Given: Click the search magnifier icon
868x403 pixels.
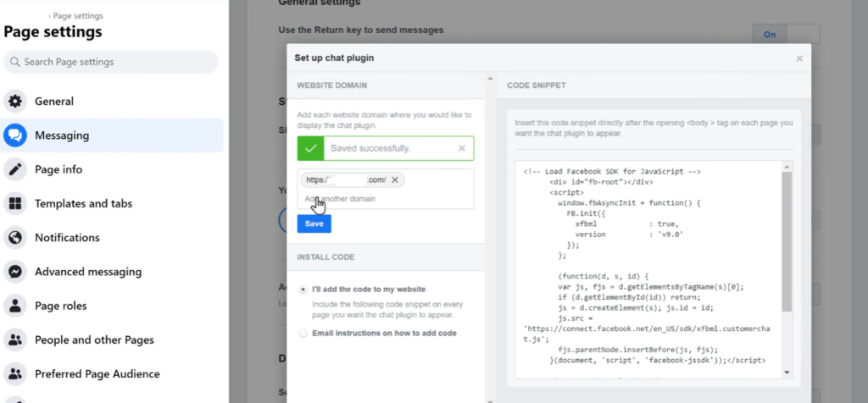Looking at the screenshot, I should 15,62.
